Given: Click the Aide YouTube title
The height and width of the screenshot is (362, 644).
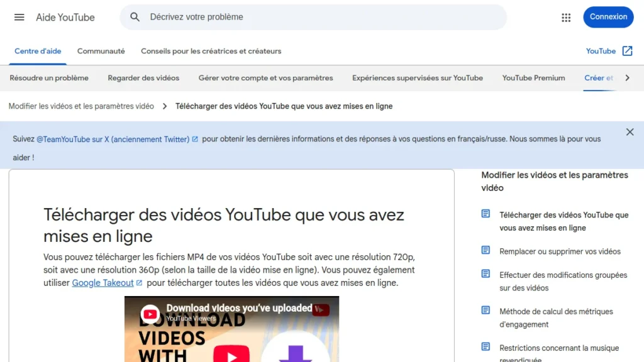Looking at the screenshot, I should point(65,17).
